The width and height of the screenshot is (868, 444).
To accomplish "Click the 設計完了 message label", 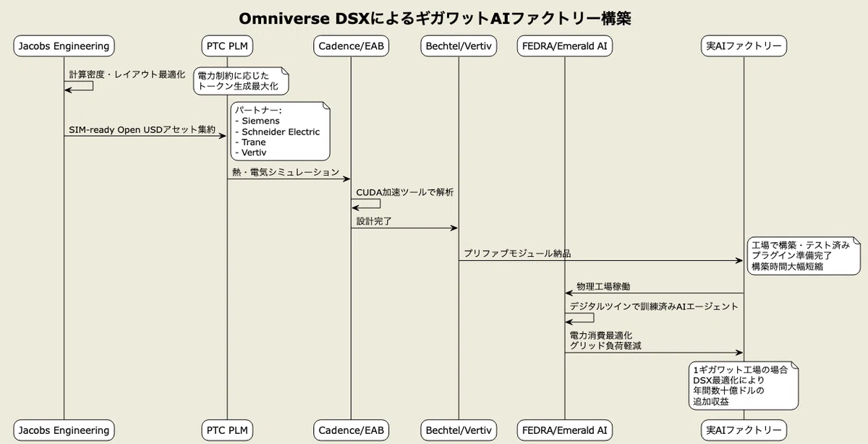I will tap(373, 221).
